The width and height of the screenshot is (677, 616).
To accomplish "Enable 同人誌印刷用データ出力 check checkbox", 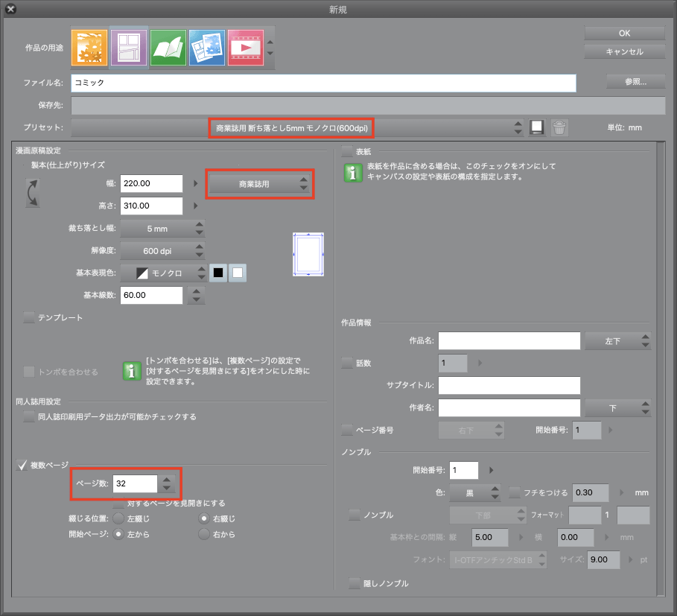I will tap(29, 416).
